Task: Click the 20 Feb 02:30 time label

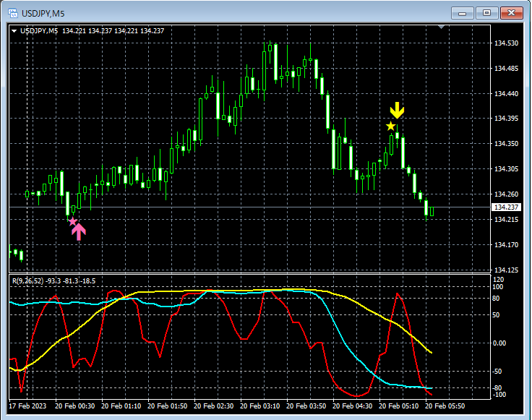Action: [214, 406]
